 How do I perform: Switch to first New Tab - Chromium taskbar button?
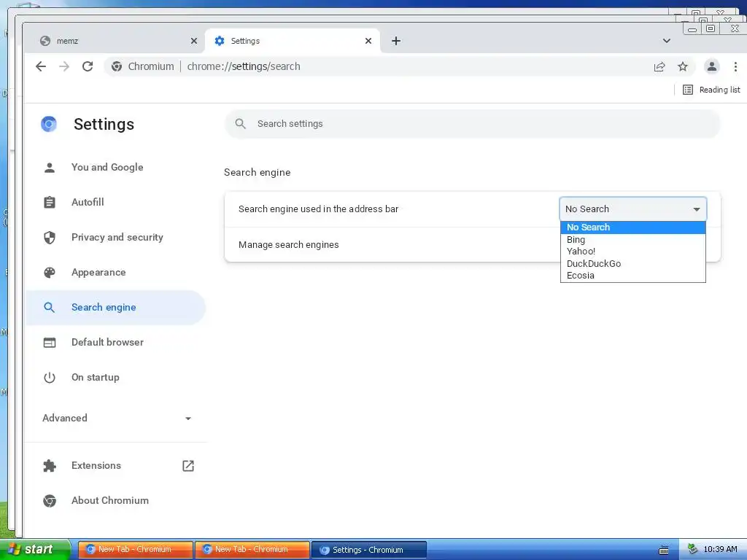pos(135,550)
